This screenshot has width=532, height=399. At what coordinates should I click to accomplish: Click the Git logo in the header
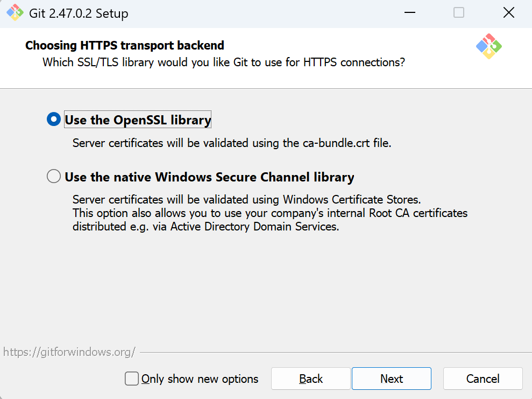coord(489,46)
